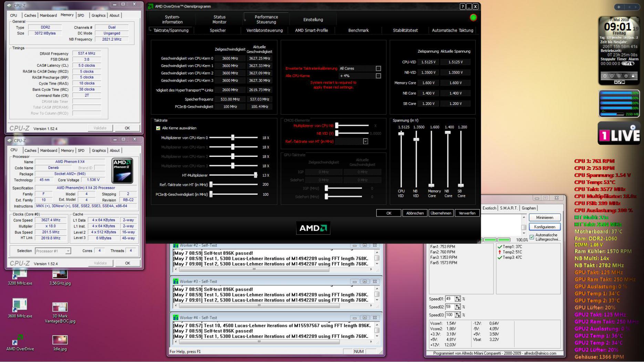This screenshot has height=362, width=644.
Task: Click the Prime95 icon of Worker #2 window
Action: click(176, 245)
